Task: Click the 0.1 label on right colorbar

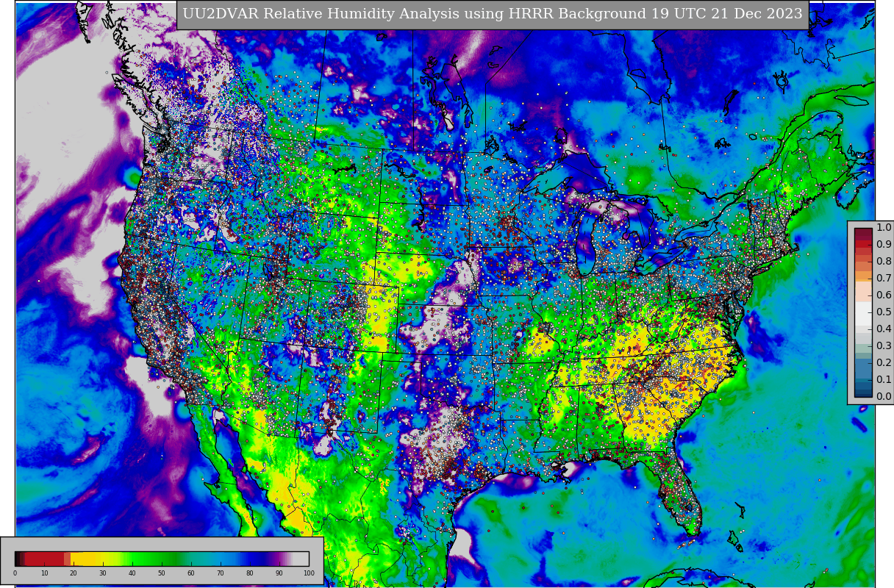Action: [884, 380]
